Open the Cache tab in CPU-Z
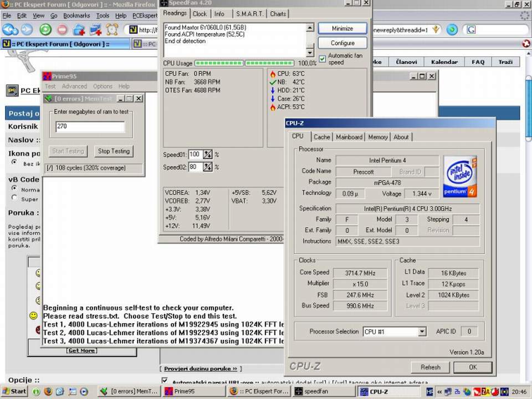The height and width of the screenshot is (399, 532). (321, 137)
